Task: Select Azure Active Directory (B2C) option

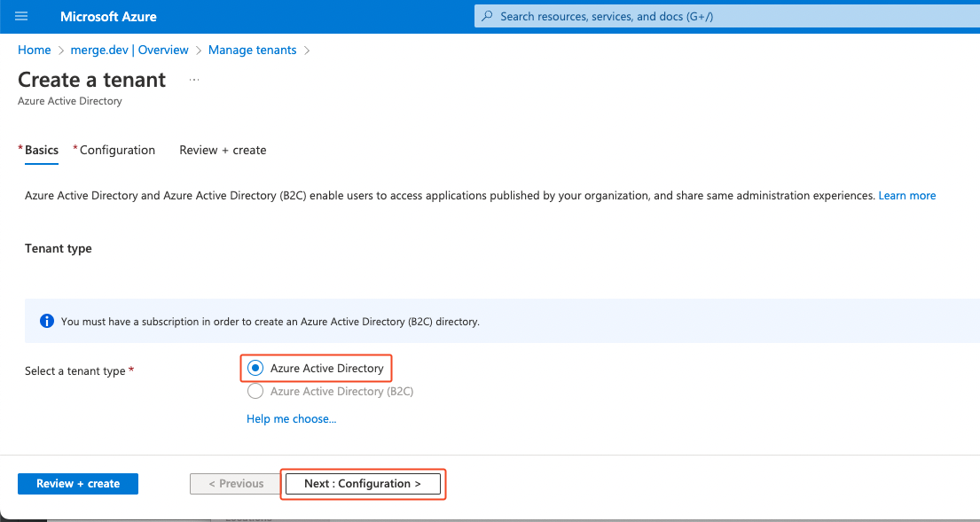Action: click(x=255, y=391)
